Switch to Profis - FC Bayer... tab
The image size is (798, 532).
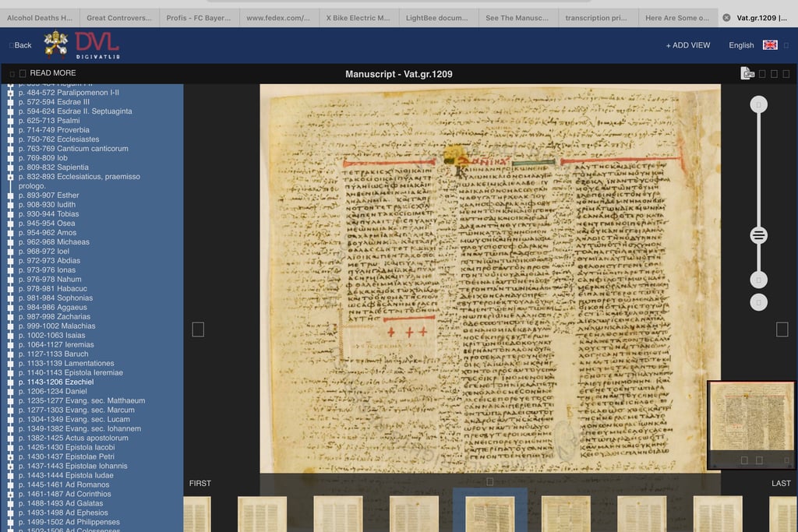[x=199, y=18]
